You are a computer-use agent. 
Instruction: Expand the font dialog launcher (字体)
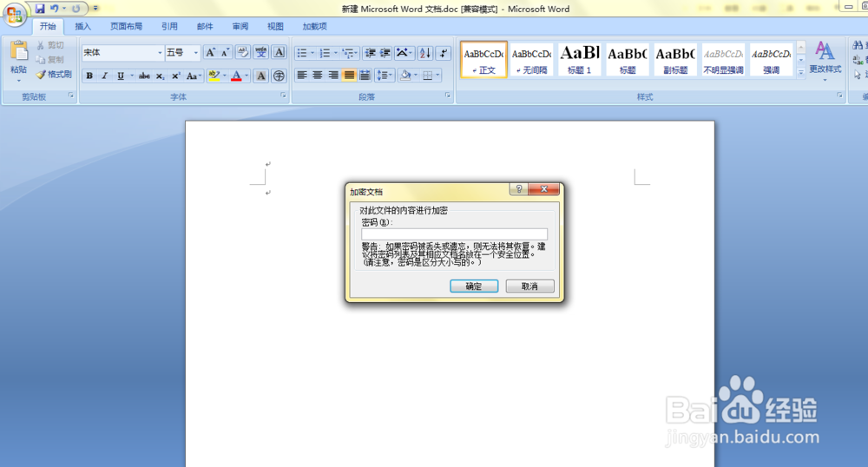point(283,95)
